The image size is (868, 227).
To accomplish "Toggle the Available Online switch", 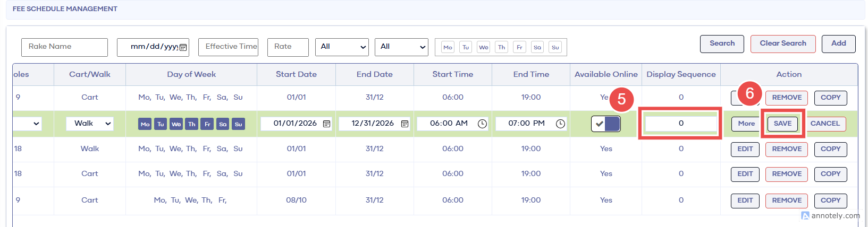I will click(606, 124).
